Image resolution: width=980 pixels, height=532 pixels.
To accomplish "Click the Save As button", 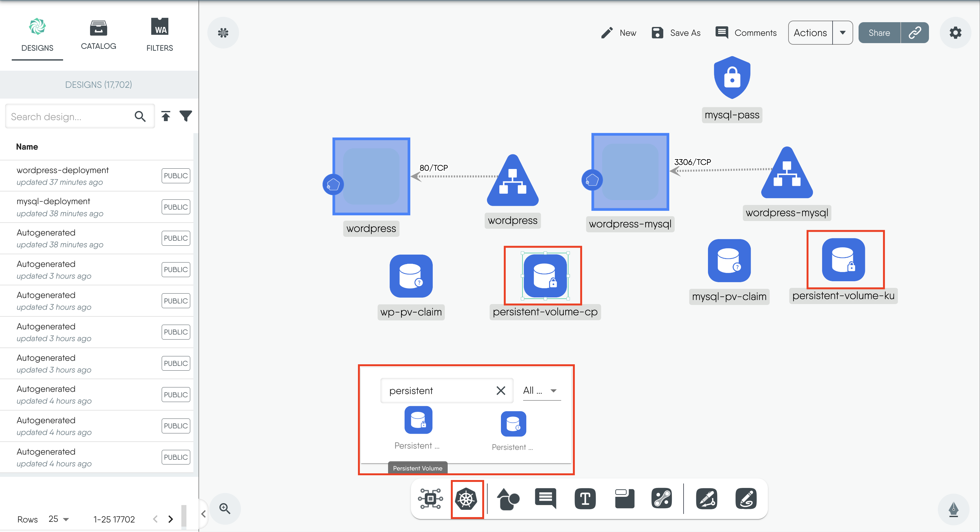I will click(676, 33).
